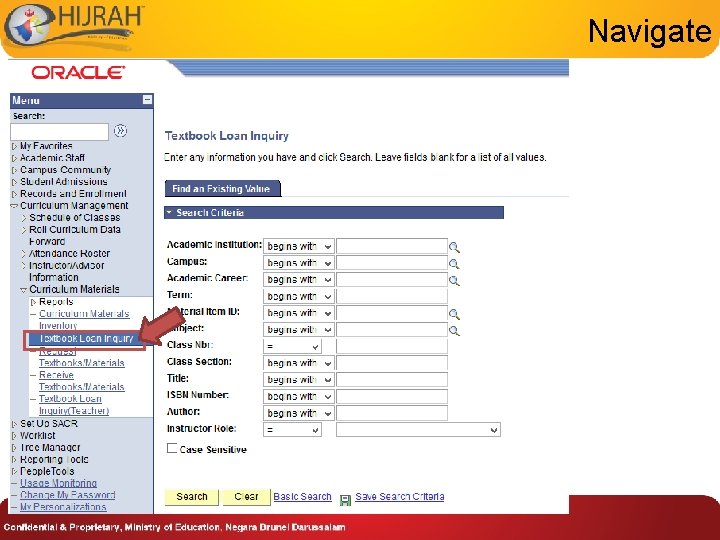Switch to Basic Search link
Viewport: 720px width, 540px height.
(x=302, y=496)
